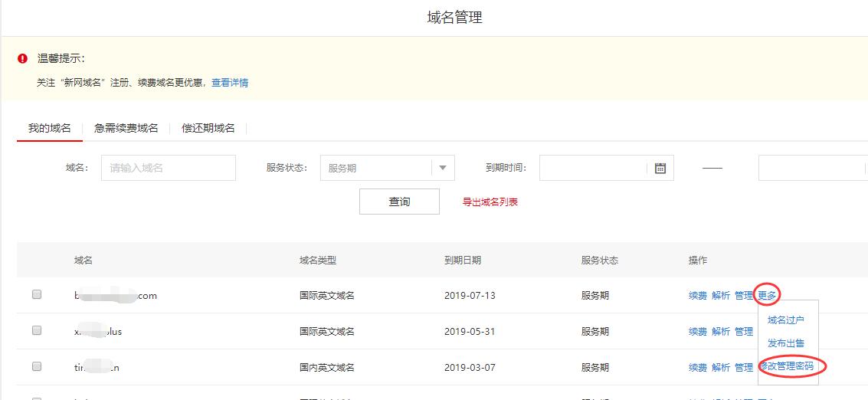Click 解析 for the 2019-07-13 domain
Viewport: 868px width, 400px height.
(721, 296)
